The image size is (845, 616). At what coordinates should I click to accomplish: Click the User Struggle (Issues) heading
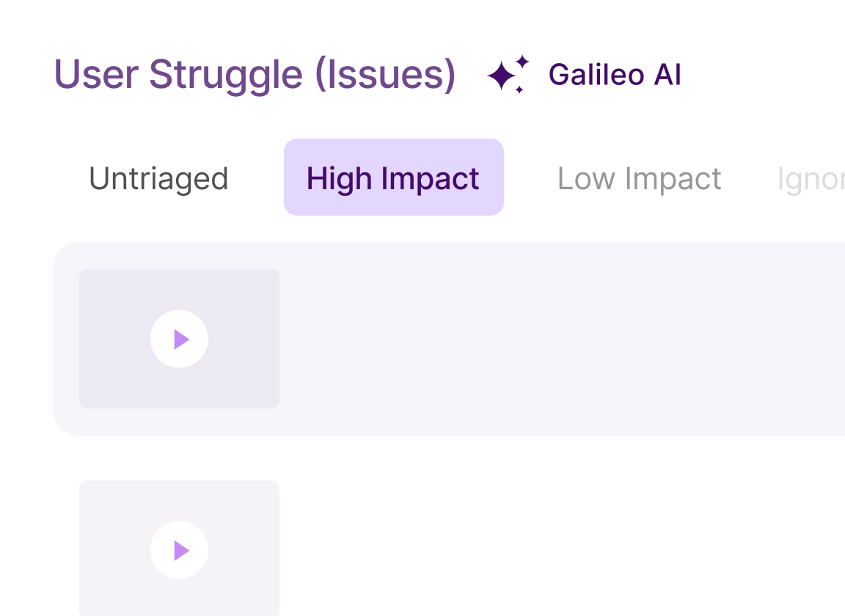tap(255, 76)
